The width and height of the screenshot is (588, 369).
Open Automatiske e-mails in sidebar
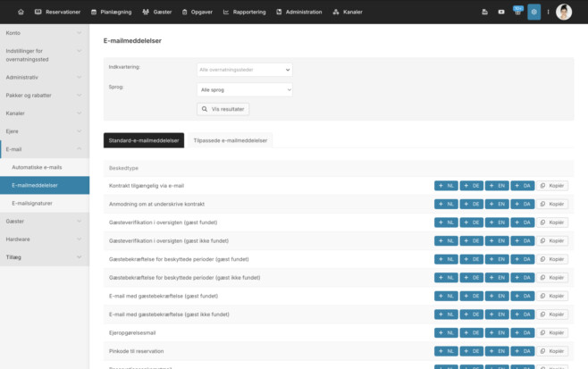click(x=45, y=167)
